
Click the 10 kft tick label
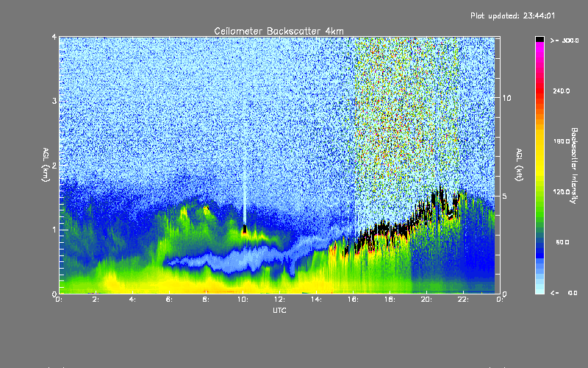pos(506,98)
